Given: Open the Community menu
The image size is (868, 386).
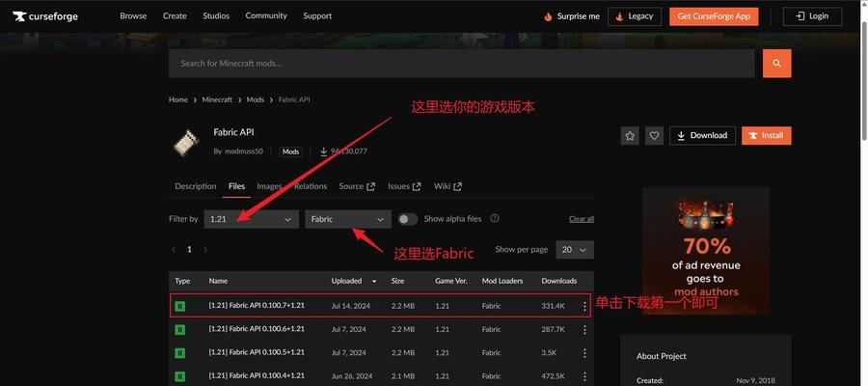Looking at the screenshot, I should (266, 16).
